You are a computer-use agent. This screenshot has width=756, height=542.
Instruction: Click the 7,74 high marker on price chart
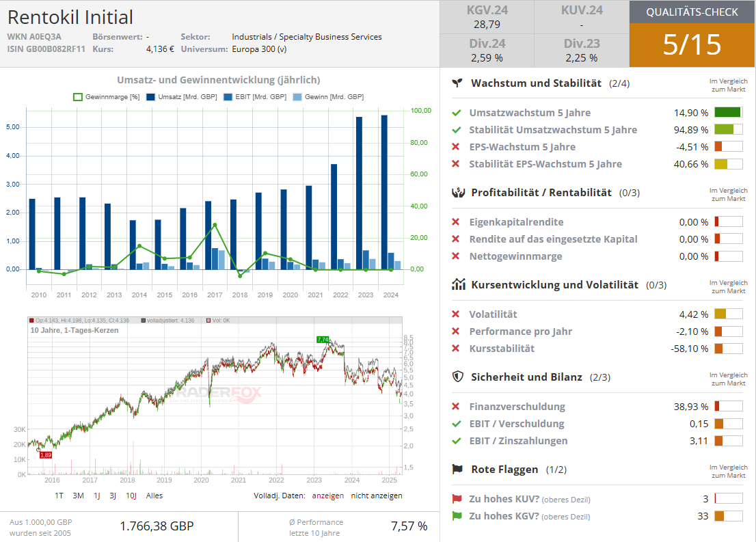coord(323,340)
